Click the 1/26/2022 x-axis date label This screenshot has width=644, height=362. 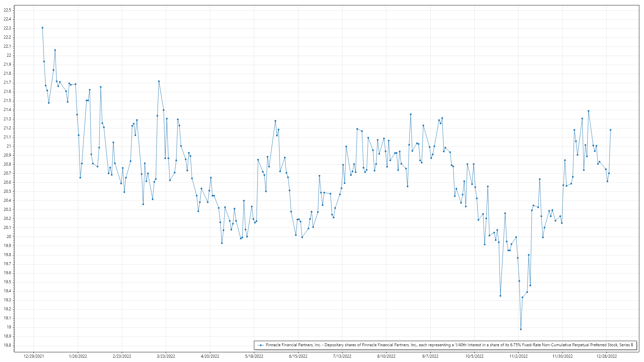[78, 356]
